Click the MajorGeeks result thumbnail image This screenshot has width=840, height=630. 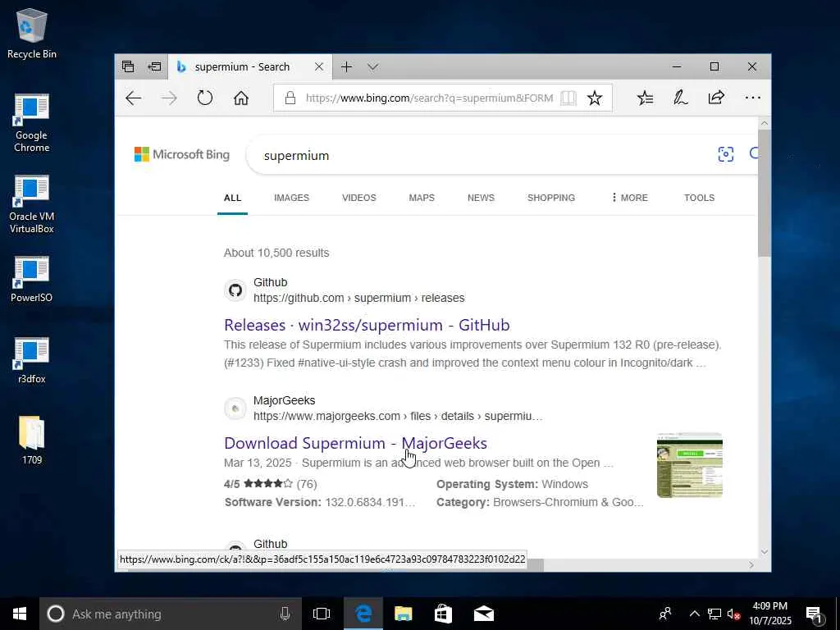point(690,466)
